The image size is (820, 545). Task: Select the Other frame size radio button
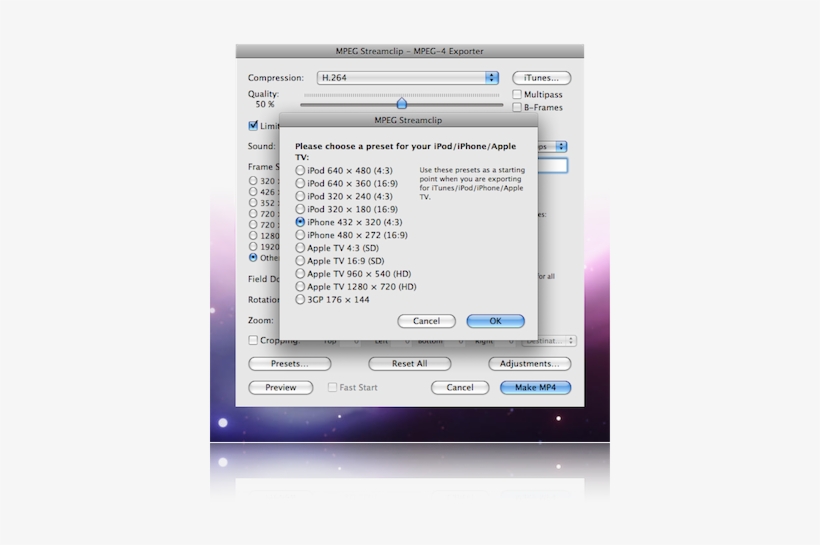[253, 257]
